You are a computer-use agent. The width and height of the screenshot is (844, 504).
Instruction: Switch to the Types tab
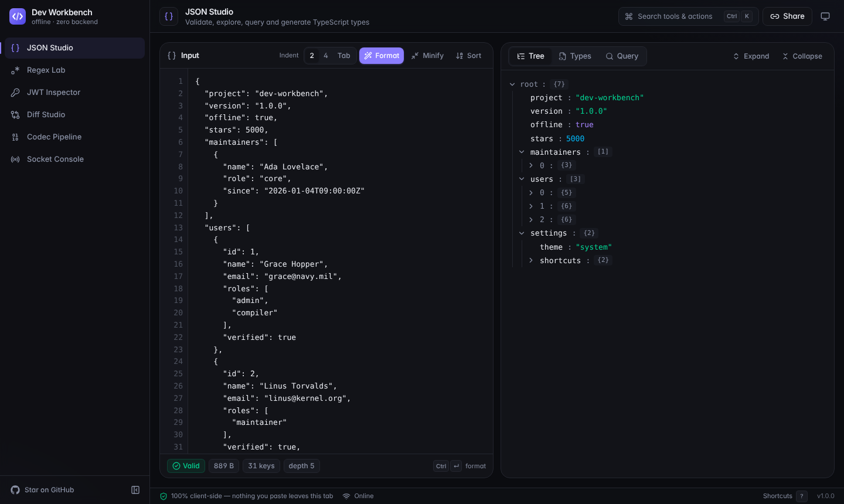575,56
